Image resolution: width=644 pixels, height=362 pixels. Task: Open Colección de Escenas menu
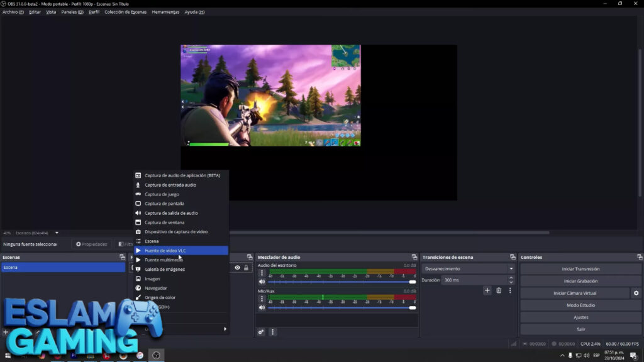[125, 12]
